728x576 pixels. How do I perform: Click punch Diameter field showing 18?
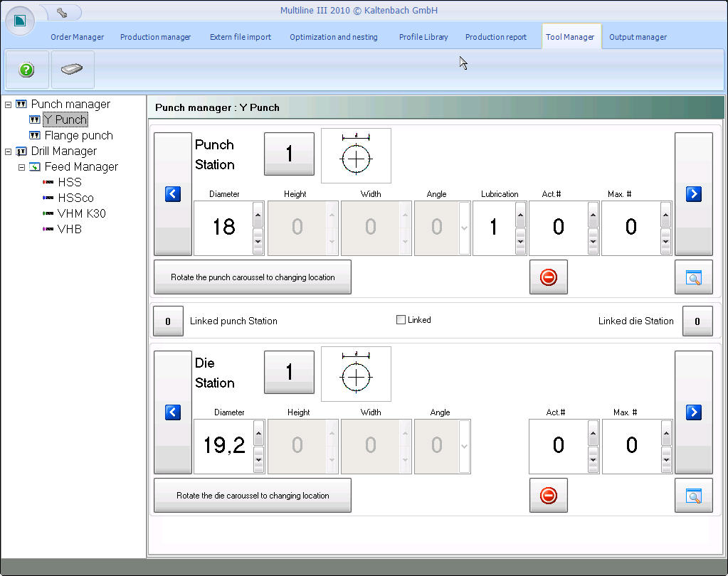(223, 228)
